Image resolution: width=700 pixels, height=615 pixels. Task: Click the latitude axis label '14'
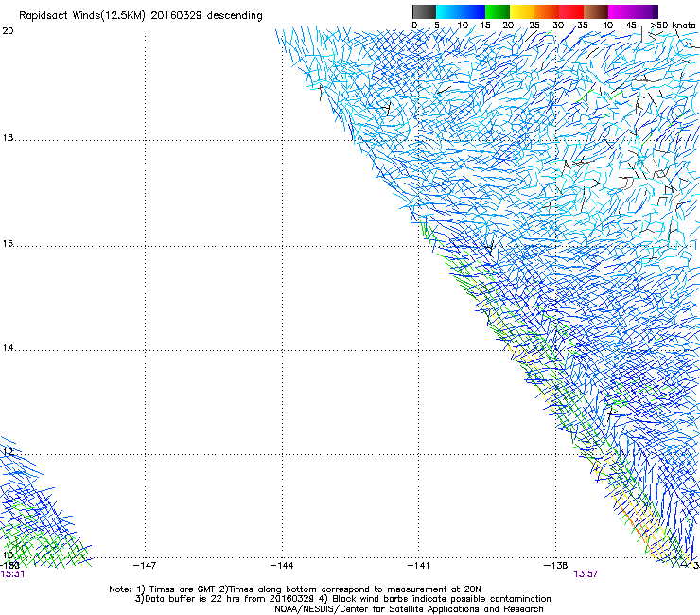coord(8,348)
